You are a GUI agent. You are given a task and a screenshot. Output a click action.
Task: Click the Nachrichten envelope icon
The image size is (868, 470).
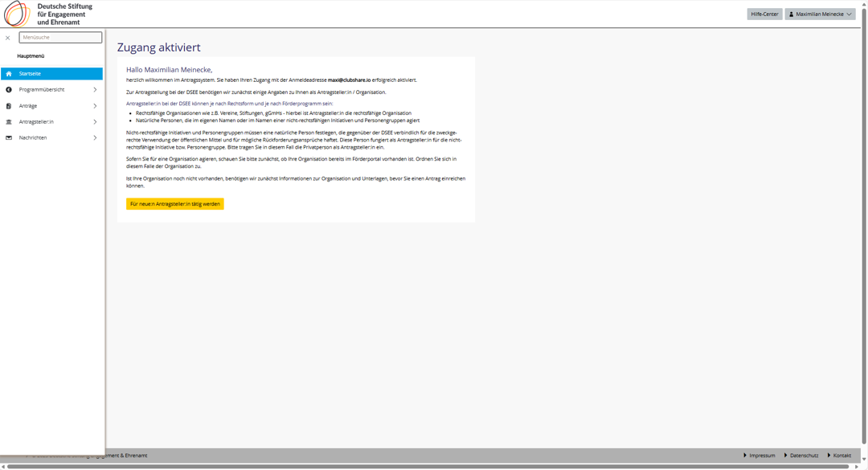tap(9, 138)
